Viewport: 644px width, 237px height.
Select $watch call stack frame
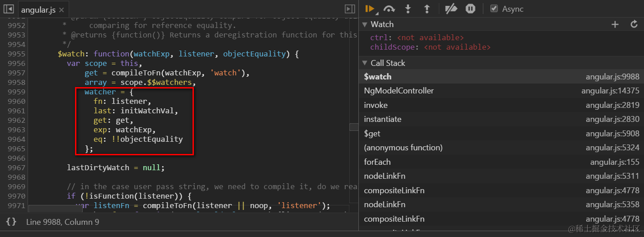(x=501, y=77)
